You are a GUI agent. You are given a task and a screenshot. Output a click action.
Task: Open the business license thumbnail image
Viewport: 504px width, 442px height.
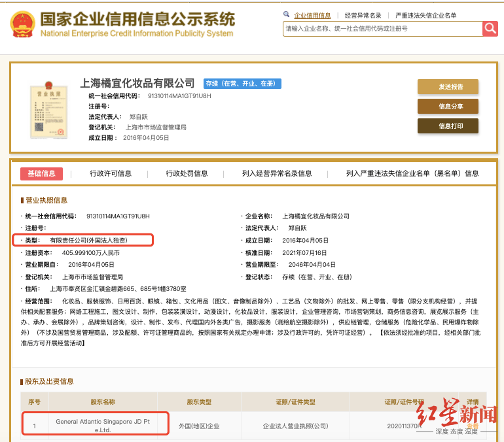[48, 110]
